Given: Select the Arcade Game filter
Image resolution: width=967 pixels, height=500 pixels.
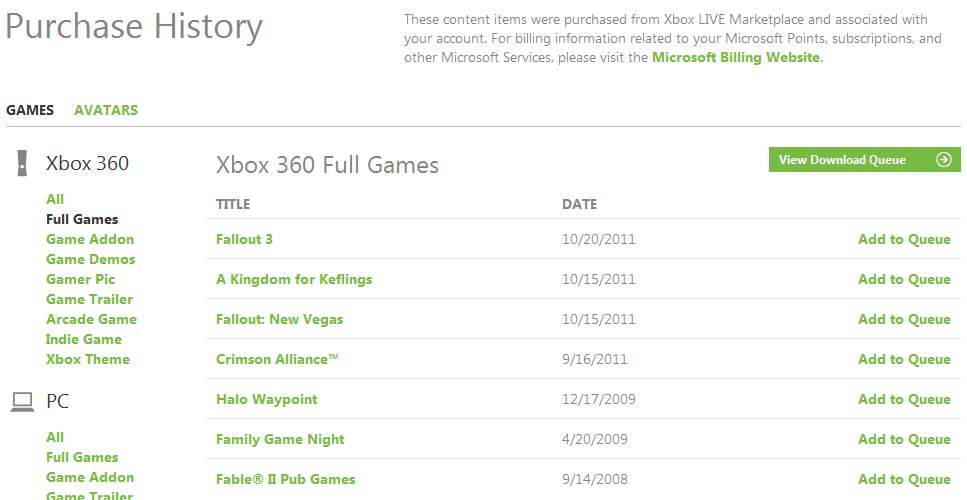Looking at the screenshot, I should (91, 319).
